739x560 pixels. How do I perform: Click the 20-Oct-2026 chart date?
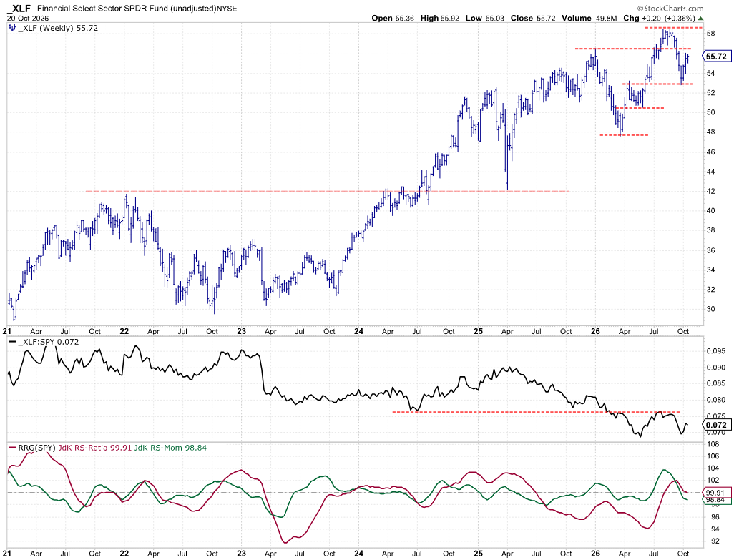[27, 19]
